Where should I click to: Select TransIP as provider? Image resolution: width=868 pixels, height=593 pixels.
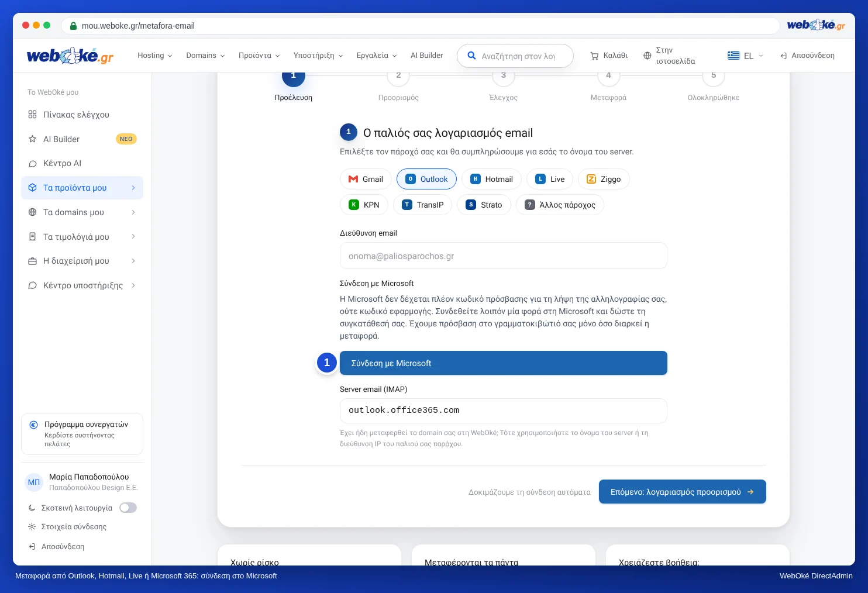tap(422, 205)
